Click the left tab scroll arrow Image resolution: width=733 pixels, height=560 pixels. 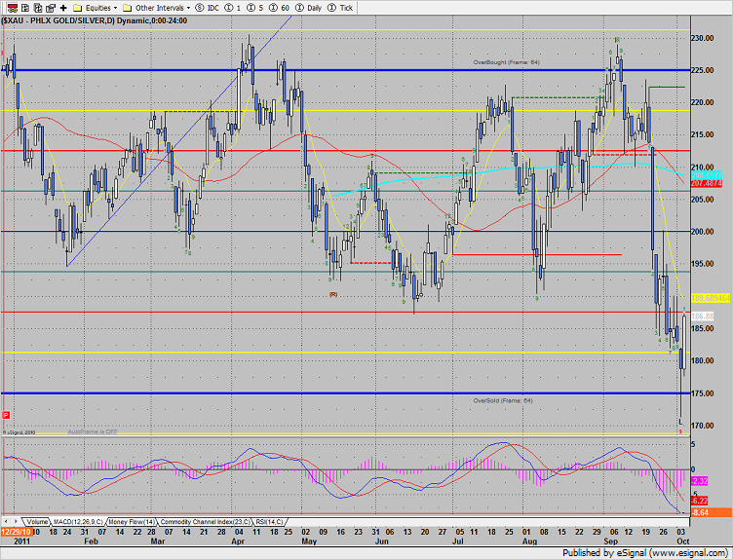[x=6, y=521]
